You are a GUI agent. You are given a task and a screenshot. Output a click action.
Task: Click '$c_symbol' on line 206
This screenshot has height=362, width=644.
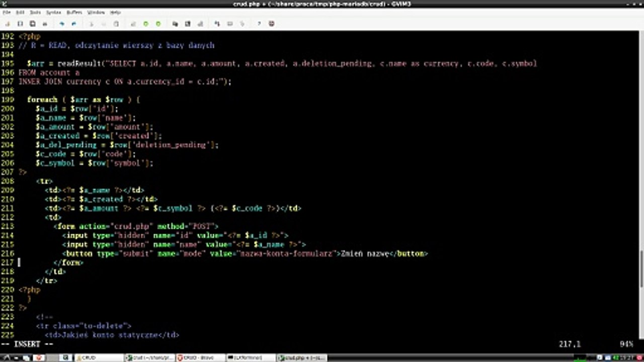pyautogui.click(x=55, y=163)
